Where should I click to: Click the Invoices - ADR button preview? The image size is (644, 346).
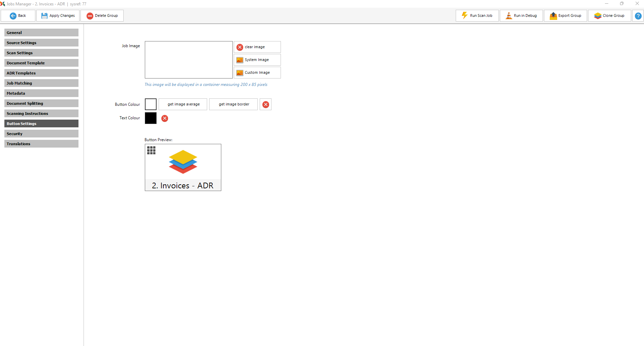(x=183, y=167)
